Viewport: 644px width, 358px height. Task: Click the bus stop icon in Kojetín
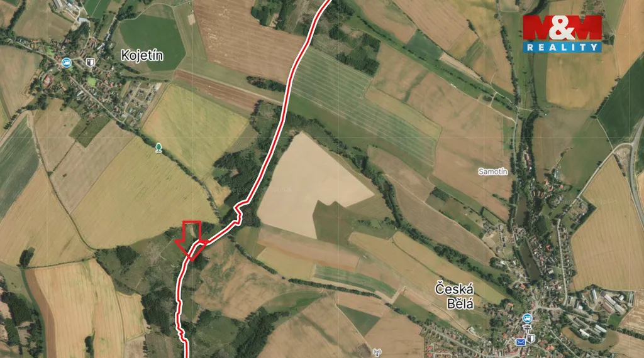pyautogui.click(x=66, y=63)
